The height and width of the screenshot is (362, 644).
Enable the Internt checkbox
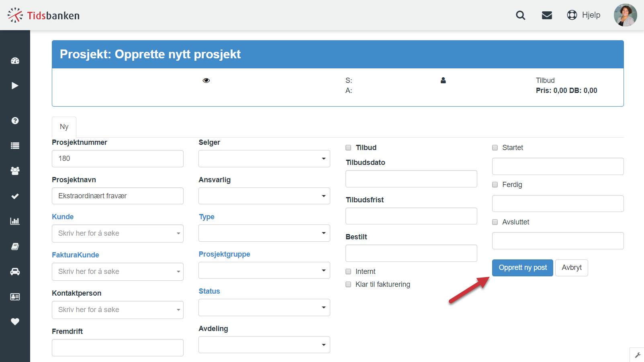[348, 271]
